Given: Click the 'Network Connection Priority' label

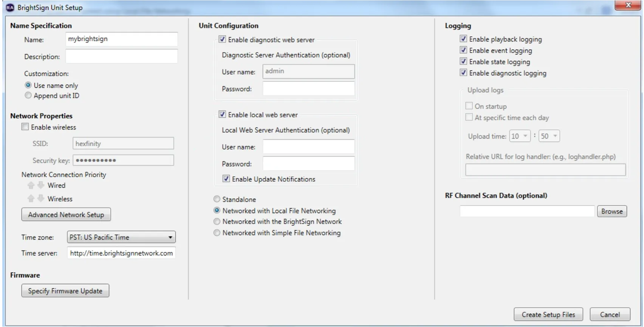Looking at the screenshot, I should (x=64, y=174).
